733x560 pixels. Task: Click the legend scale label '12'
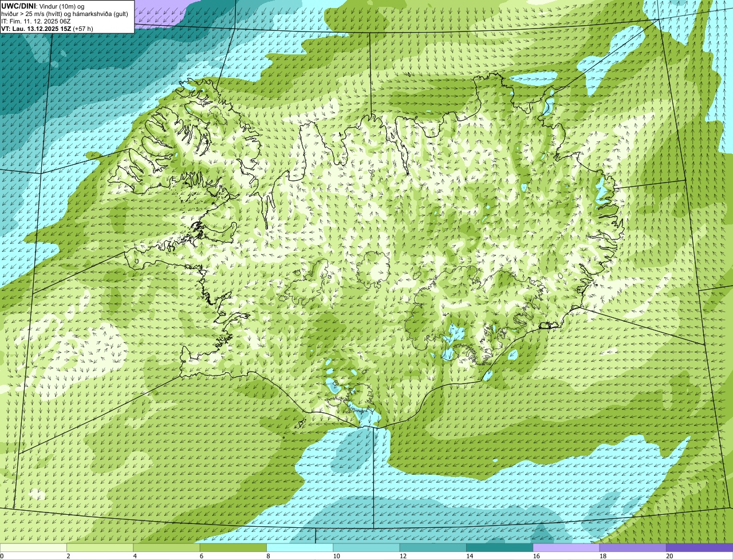click(x=403, y=556)
